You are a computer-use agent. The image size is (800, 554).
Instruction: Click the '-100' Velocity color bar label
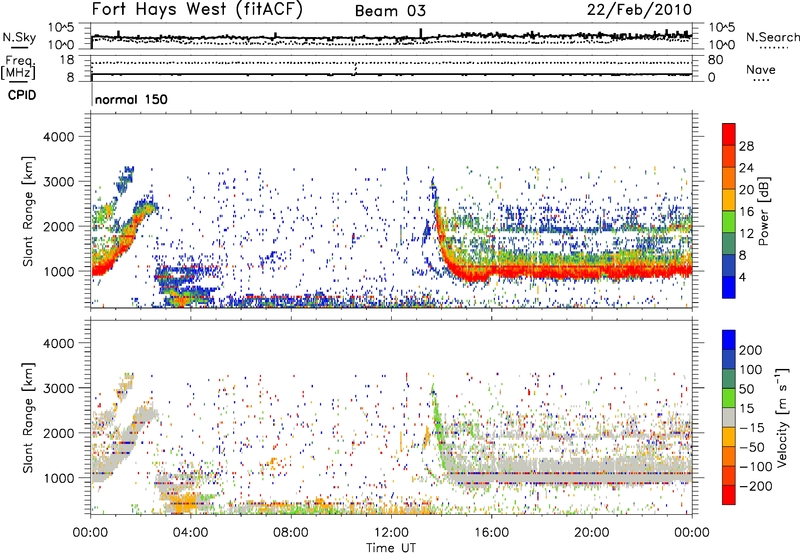coord(756,467)
